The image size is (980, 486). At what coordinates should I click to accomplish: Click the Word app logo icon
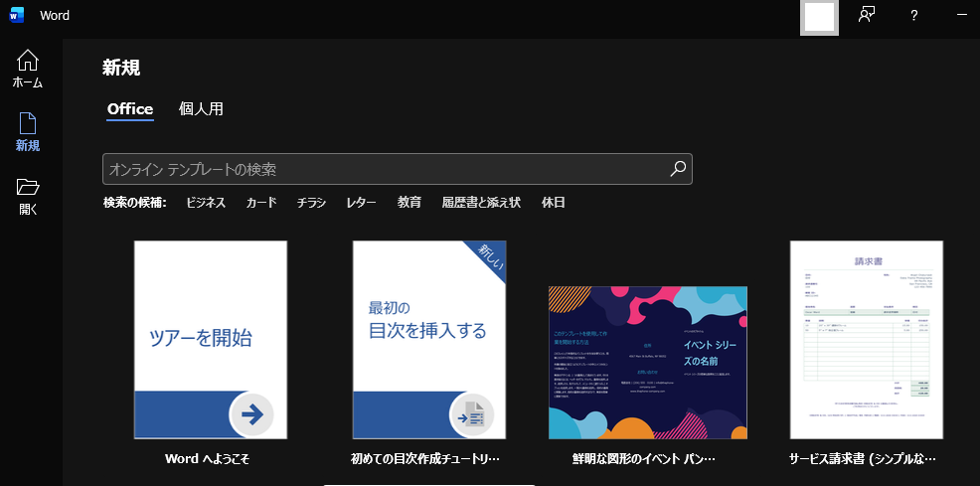[x=16, y=15]
